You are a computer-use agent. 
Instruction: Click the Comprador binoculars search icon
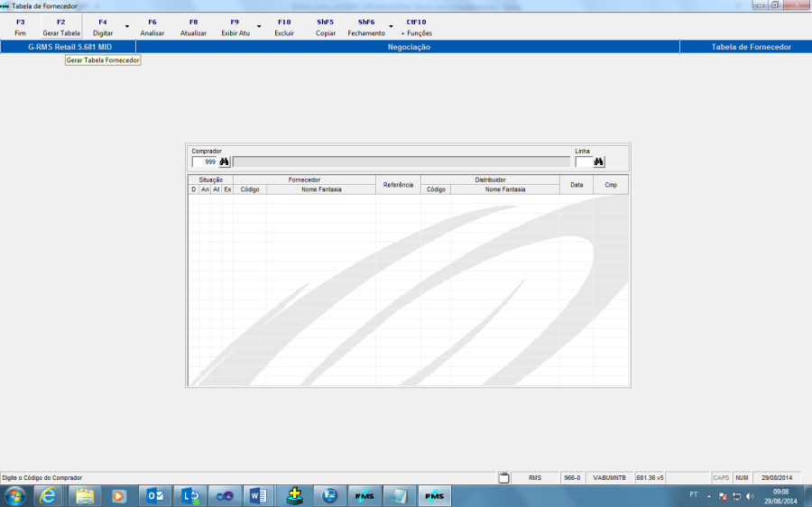coord(224,162)
